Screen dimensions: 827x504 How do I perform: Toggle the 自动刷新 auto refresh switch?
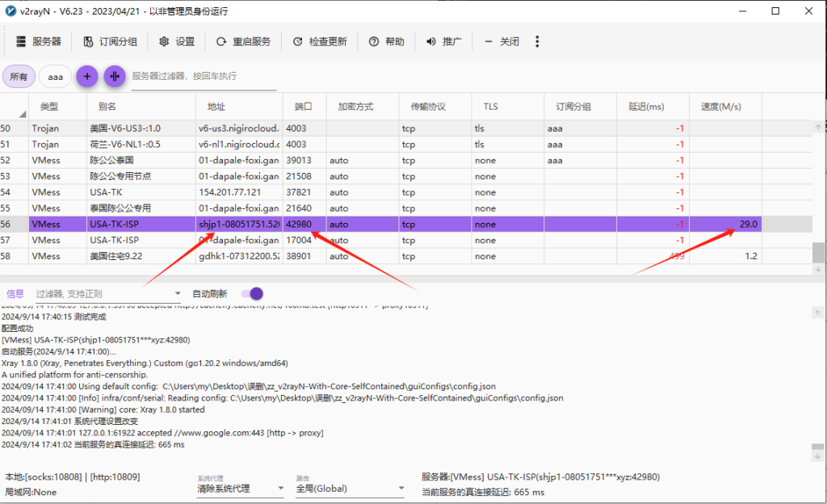pyautogui.click(x=251, y=293)
